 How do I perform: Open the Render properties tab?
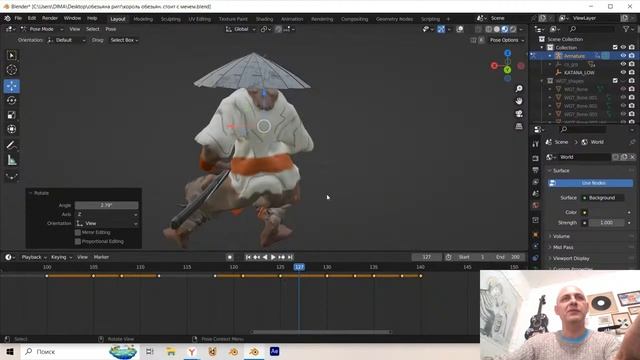click(536, 158)
